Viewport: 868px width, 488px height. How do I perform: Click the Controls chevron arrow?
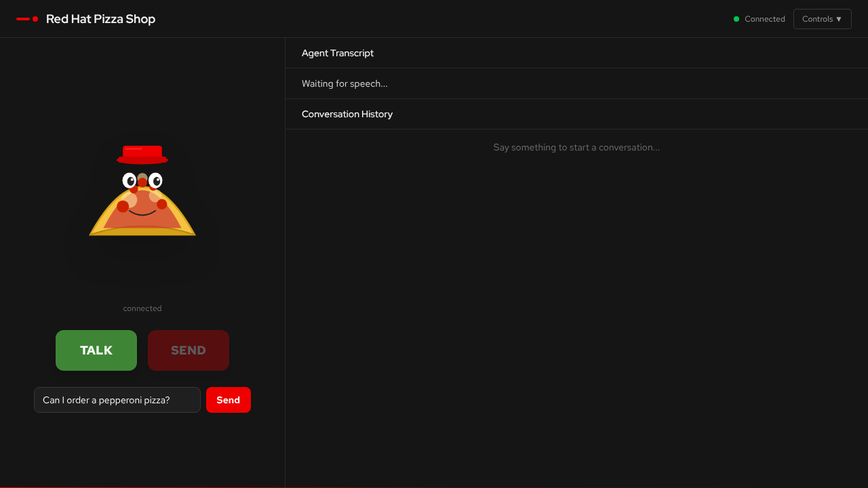coord(841,19)
